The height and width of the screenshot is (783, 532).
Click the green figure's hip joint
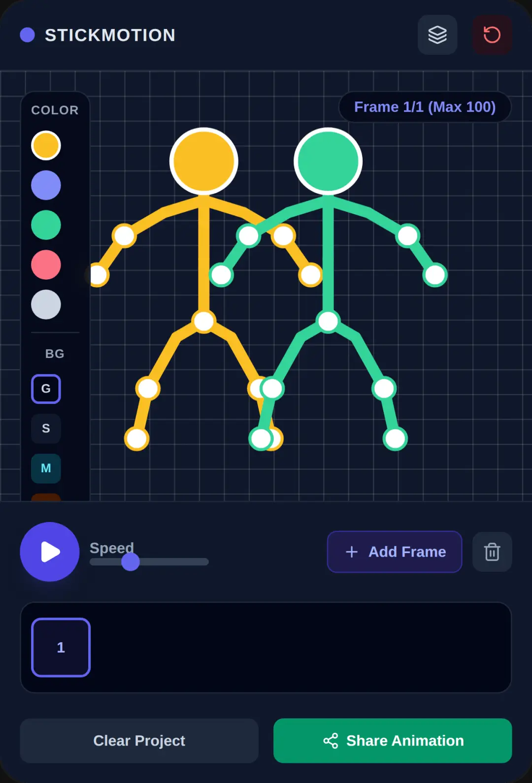point(328,322)
